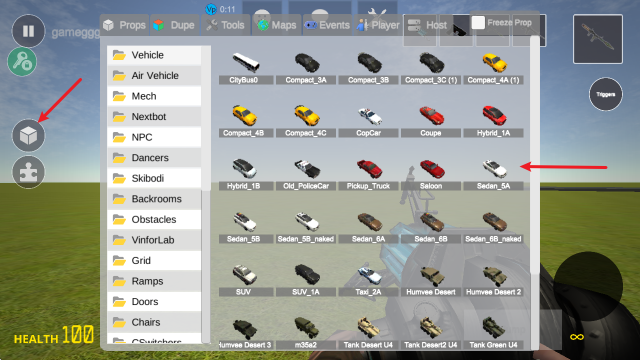Tap the Triggers round button
Screen dimensions: 640x360
[606, 94]
